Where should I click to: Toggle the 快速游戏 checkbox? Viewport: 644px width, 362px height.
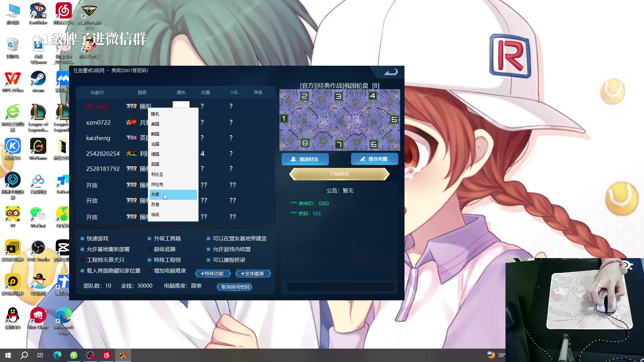point(82,239)
